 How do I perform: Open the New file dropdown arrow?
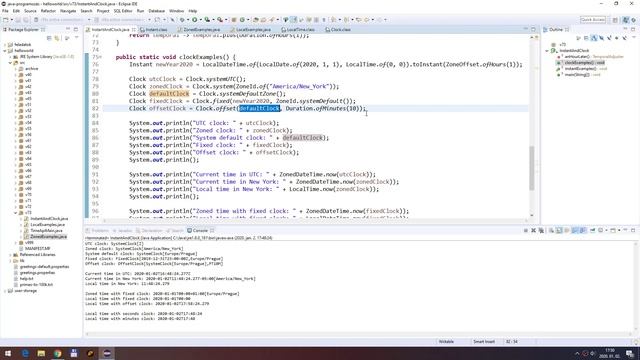point(11,20)
